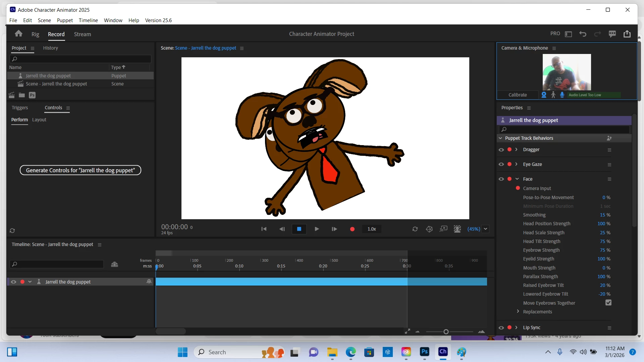The width and height of the screenshot is (644, 362).
Task: Open the scene zoom percentage dropdown
Action: pos(485,229)
